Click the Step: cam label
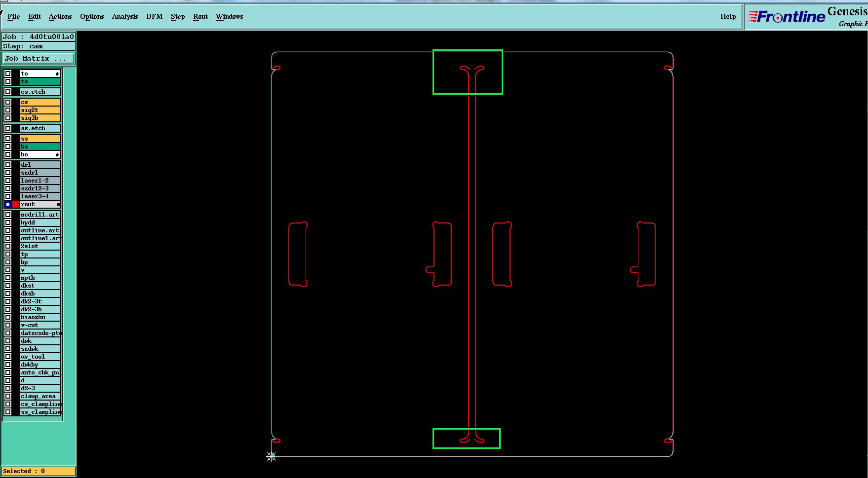 pyautogui.click(x=39, y=46)
